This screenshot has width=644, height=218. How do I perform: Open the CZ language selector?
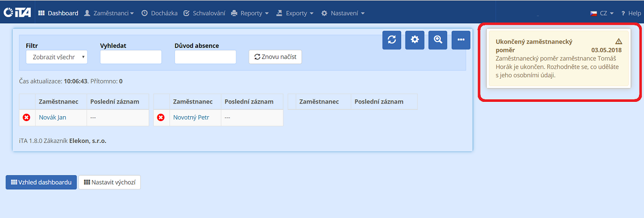(x=602, y=13)
